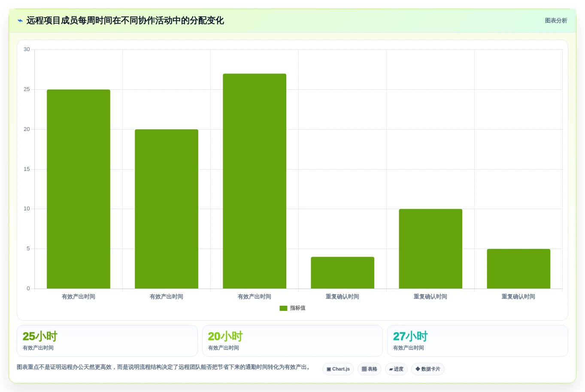Open the 25小时 data card
This screenshot has height=392, width=585.
click(x=107, y=341)
